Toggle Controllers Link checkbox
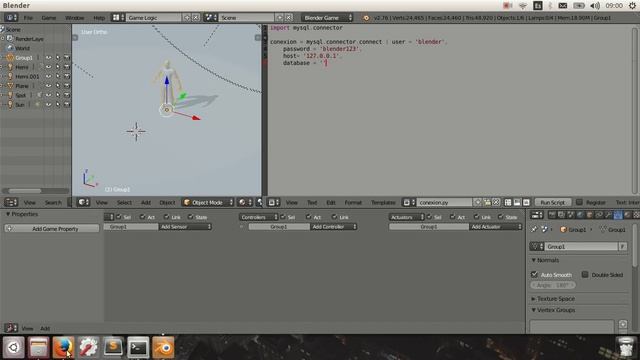The height and width of the screenshot is (360, 640). [x=334, y=217]
